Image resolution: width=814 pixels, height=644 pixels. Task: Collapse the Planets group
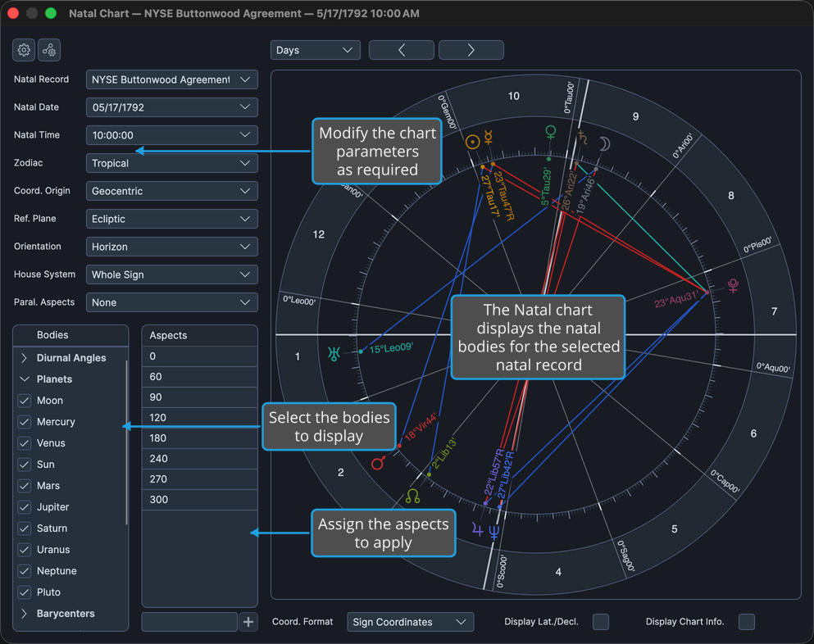coord(24,379)
